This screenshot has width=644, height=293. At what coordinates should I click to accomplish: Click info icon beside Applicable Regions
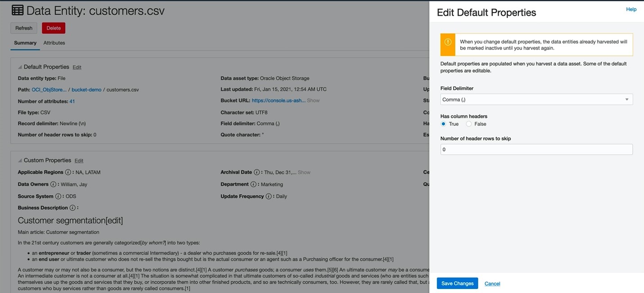point(68,172)
